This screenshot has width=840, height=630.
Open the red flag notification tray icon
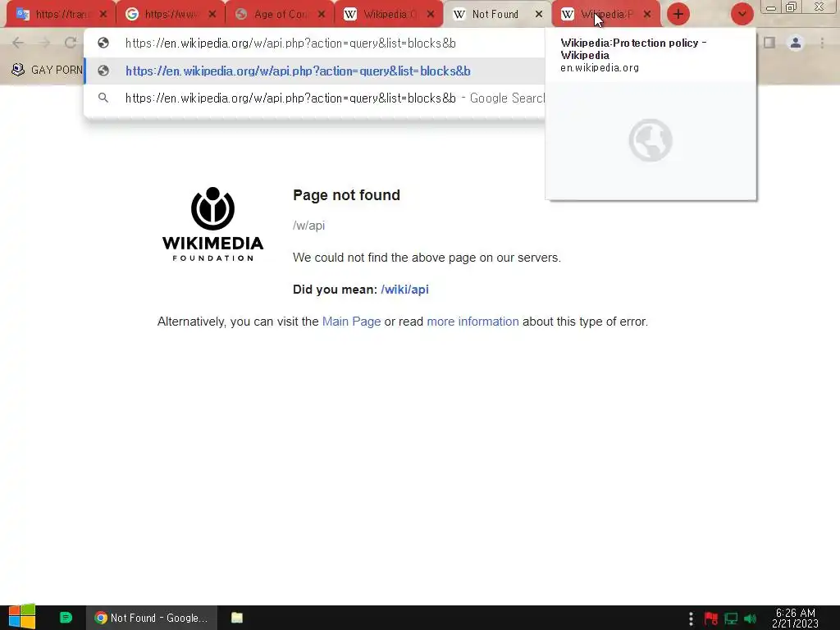(711, 619)
